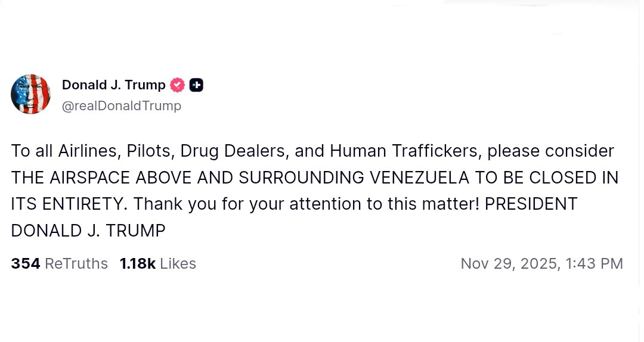Open the @realDonaldTrump handle link

[x=122, y=106]
